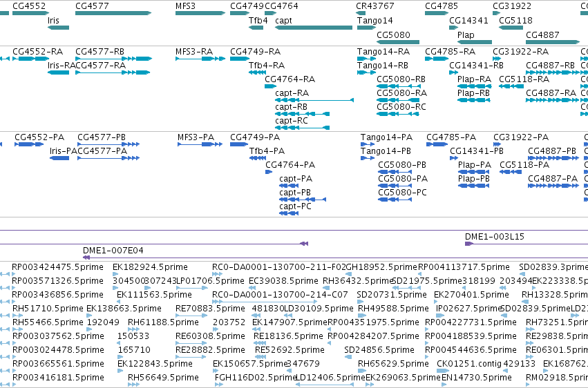Select the CG4552-RA transcript label

[x=37, y=51]
